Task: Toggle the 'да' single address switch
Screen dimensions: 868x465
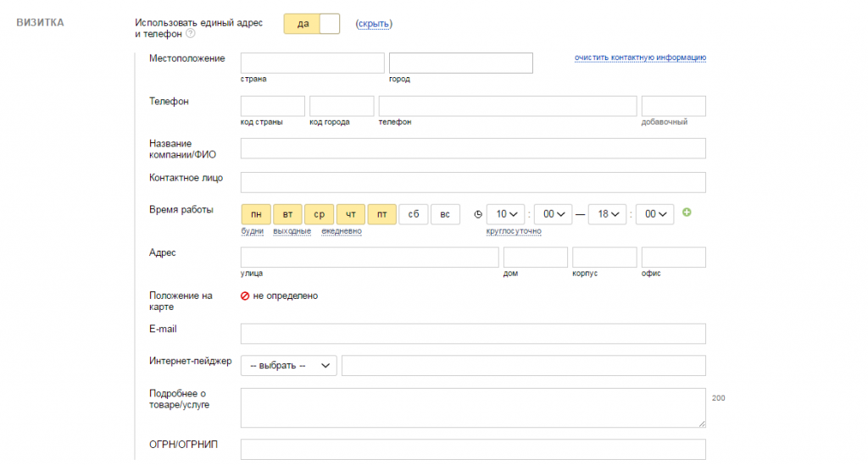Action: tap(312, 24)
